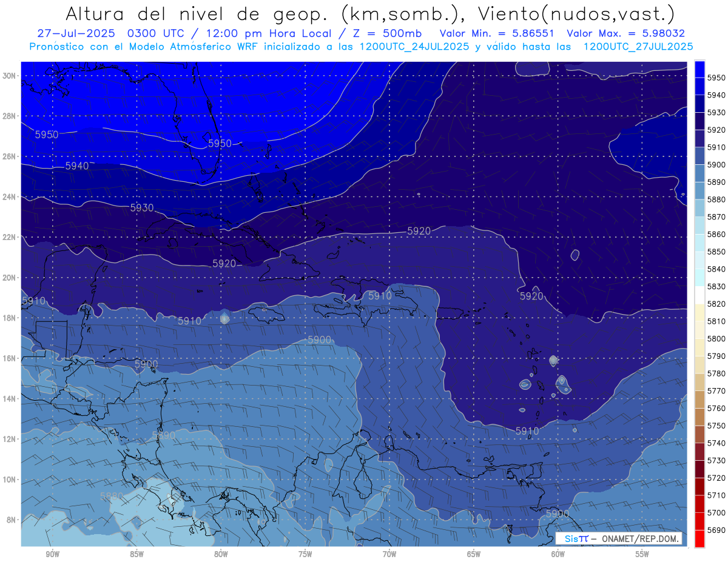Viewport: 728px width, 562px height.
Task: Click the 5950 contour label over Florida
Action: pos(220,143)
